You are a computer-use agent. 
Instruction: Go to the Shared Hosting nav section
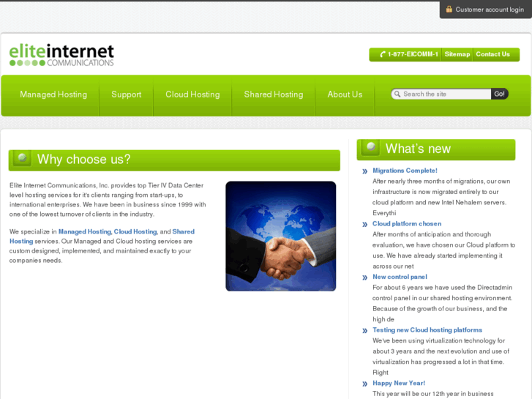point(274,94)
